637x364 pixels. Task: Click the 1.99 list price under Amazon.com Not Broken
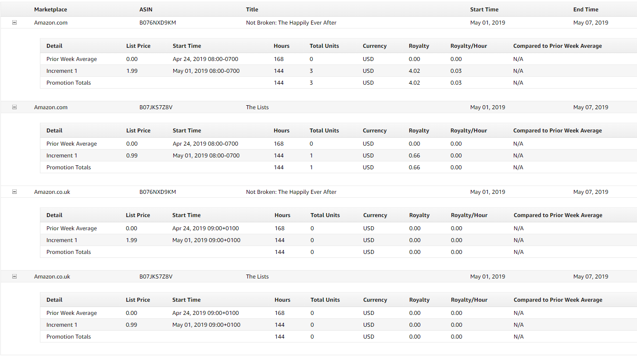132,71
